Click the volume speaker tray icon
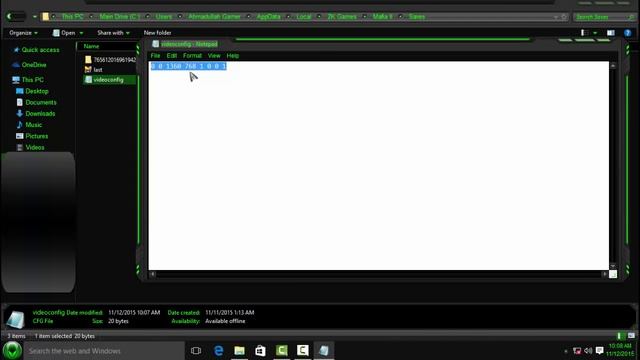 click(x=588, y=351)
